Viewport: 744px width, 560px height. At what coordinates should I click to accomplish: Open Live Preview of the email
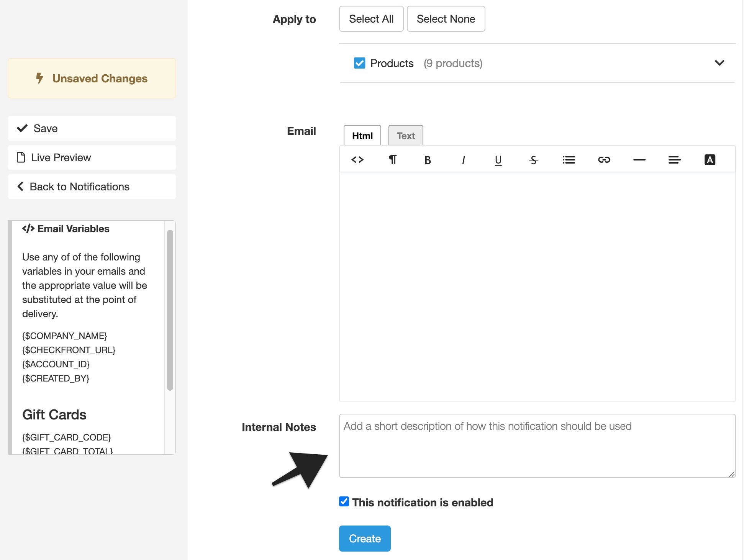92,157
